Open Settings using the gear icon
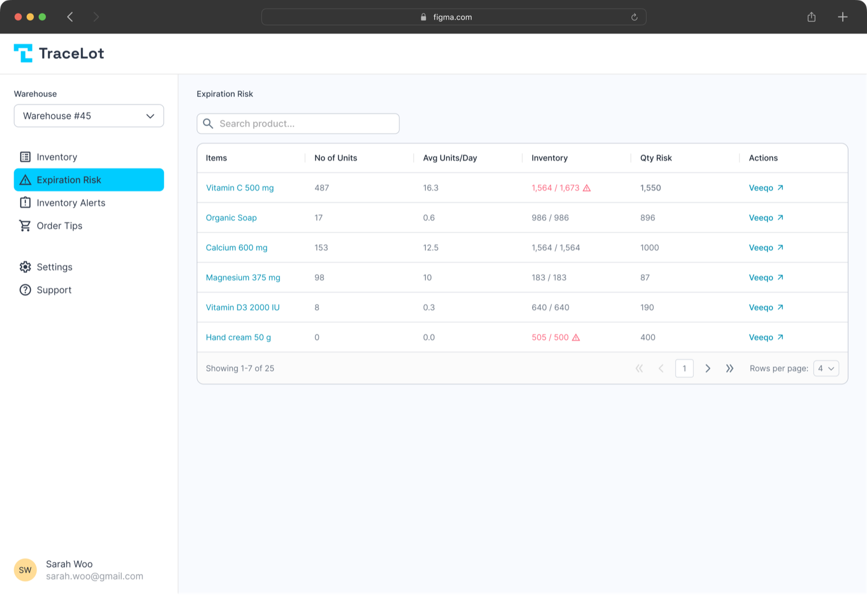 pyautogui.click(x=25, y=267)
